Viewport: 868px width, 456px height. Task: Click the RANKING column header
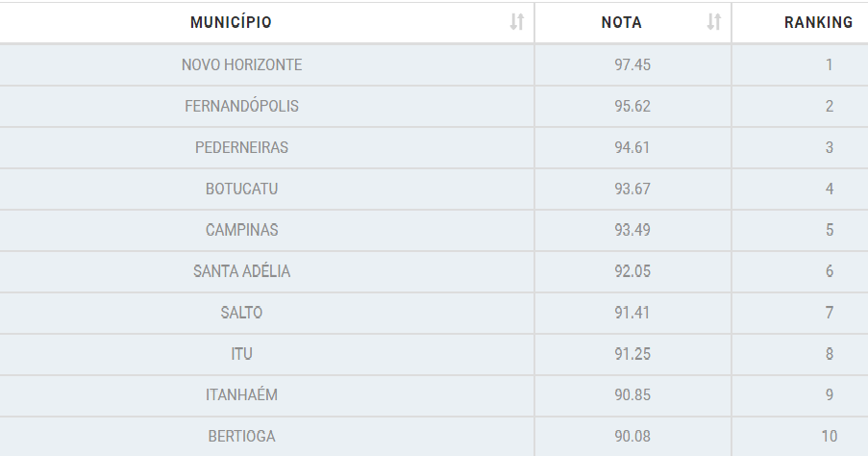point(818,23)
